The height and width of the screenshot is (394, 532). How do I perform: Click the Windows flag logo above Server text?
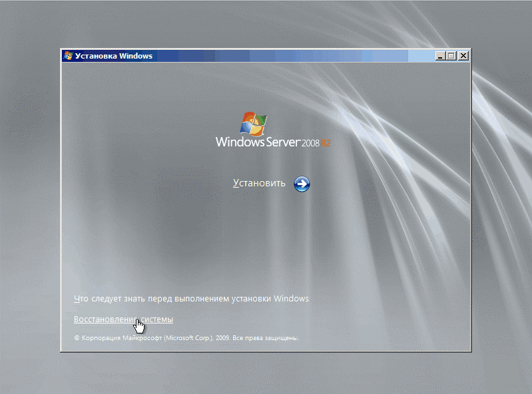(254, 124)
